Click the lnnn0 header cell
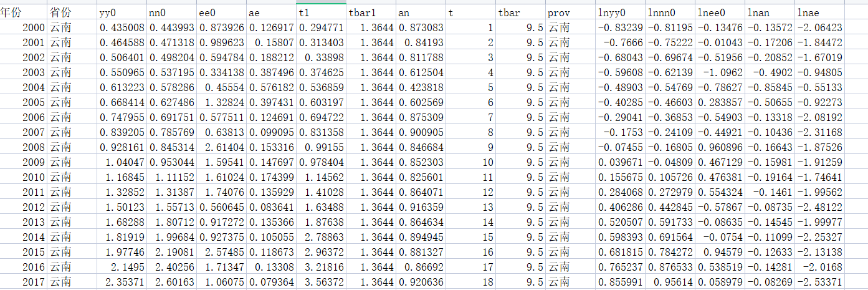 point(670,12)
